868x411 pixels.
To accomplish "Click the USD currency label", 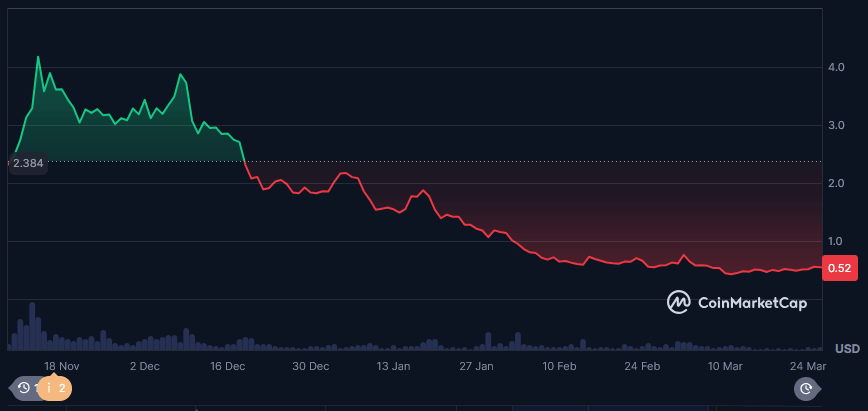I will coord(847,349).
